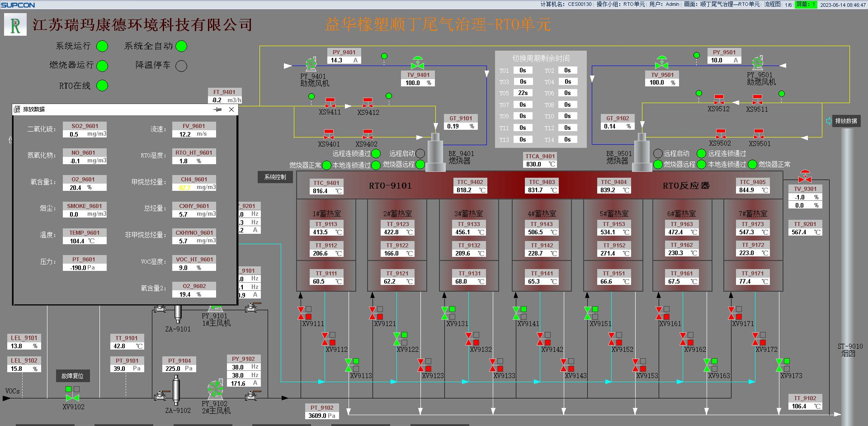Viewport: 868px width, 426px height.
Task: Click the TTC_9403 831.7 temperature reading
Action: [x=542, y=190]
